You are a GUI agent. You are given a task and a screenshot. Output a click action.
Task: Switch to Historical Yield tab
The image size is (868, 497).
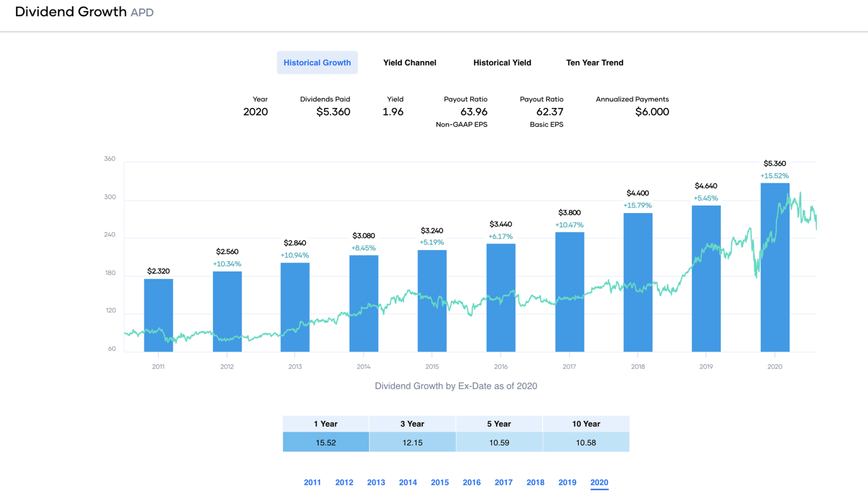502,62
